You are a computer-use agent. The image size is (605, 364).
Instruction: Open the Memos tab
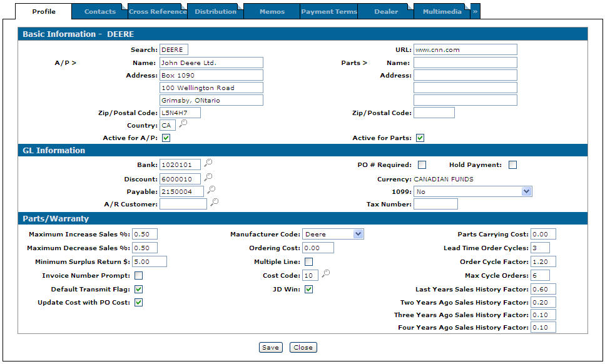tap(272, 11)
